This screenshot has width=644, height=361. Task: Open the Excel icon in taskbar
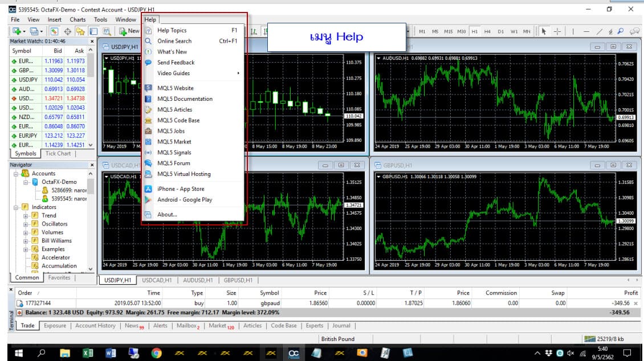(x=88, y=353)
